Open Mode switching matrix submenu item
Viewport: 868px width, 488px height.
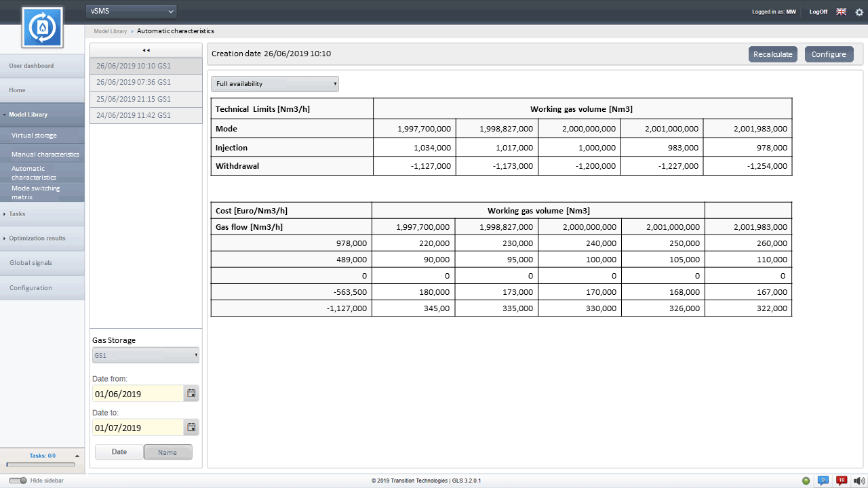pyautogui.click(x=42, y=192)
